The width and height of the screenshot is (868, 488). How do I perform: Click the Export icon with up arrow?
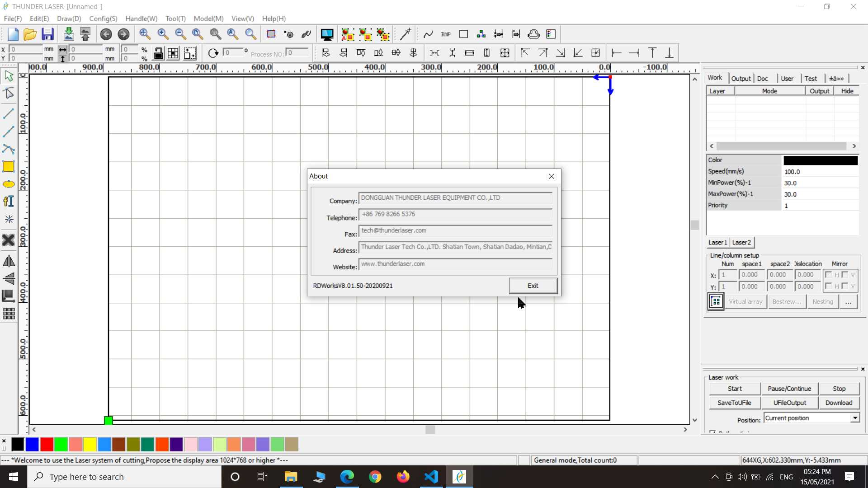[x=85, y=34]
